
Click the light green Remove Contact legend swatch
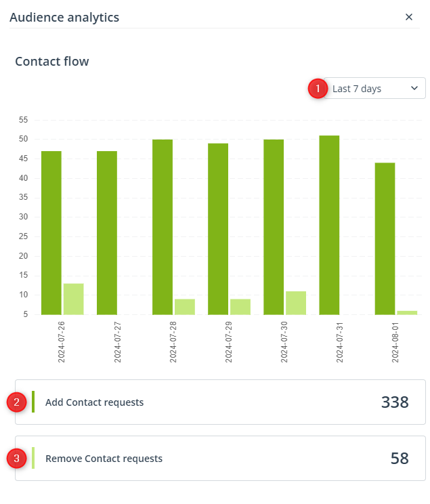coord(33,458)
